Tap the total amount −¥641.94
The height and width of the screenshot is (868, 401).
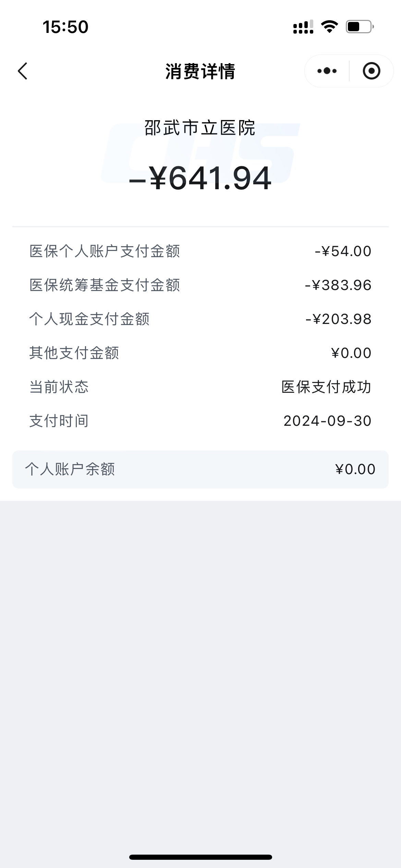200,178
